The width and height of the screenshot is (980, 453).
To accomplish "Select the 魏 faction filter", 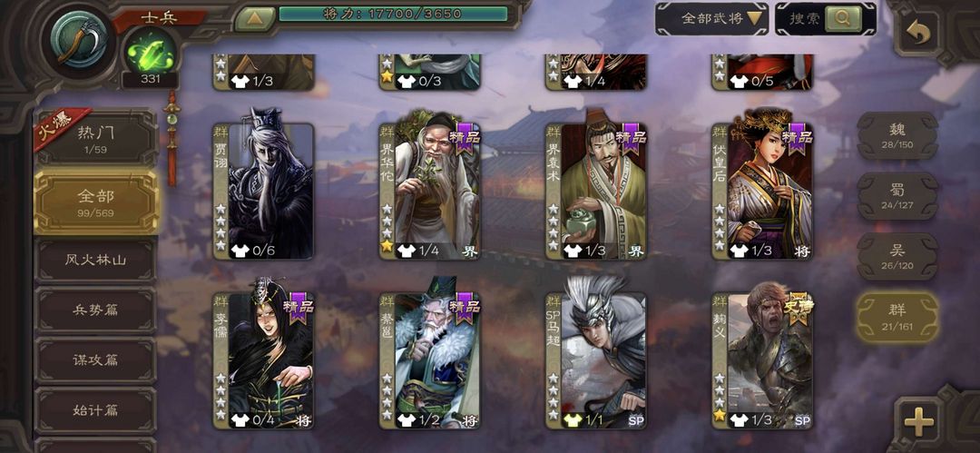I will click(x=897, y=136).
